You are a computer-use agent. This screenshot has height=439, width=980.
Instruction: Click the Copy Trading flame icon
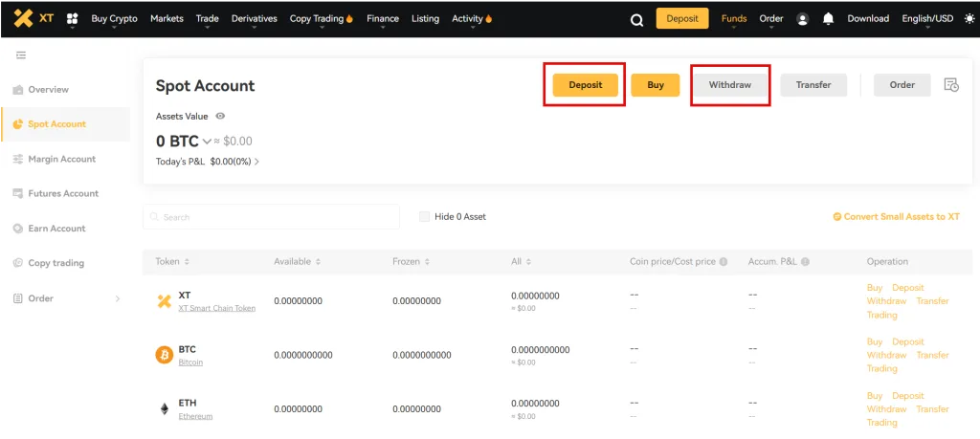tap(349, 19)
